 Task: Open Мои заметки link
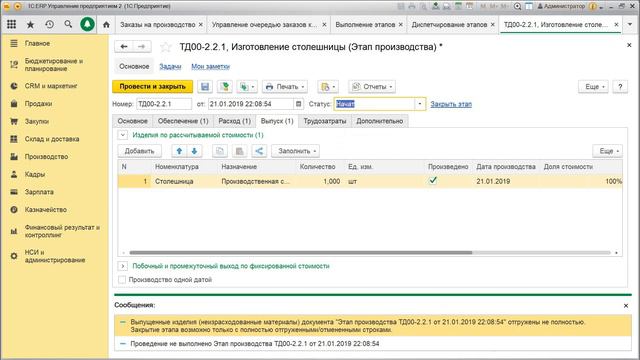pos(211,66)
